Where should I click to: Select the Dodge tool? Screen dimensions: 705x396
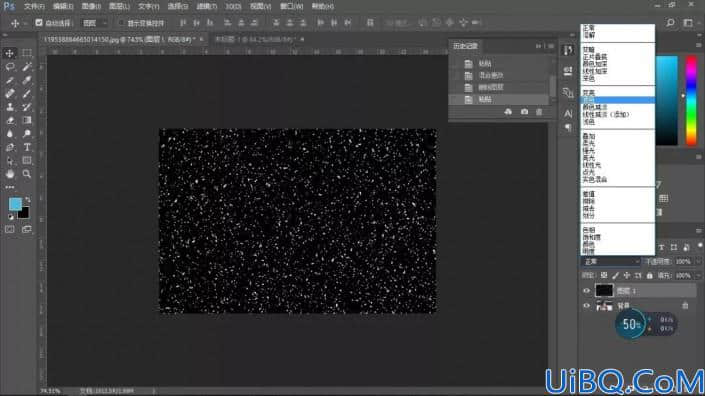27,133
